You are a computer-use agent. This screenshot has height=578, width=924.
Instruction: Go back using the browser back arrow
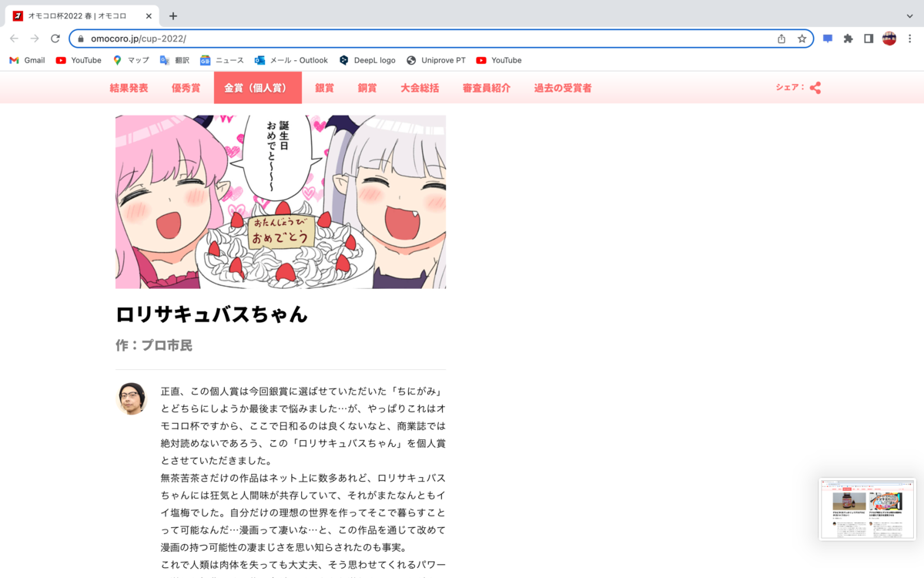14,39
